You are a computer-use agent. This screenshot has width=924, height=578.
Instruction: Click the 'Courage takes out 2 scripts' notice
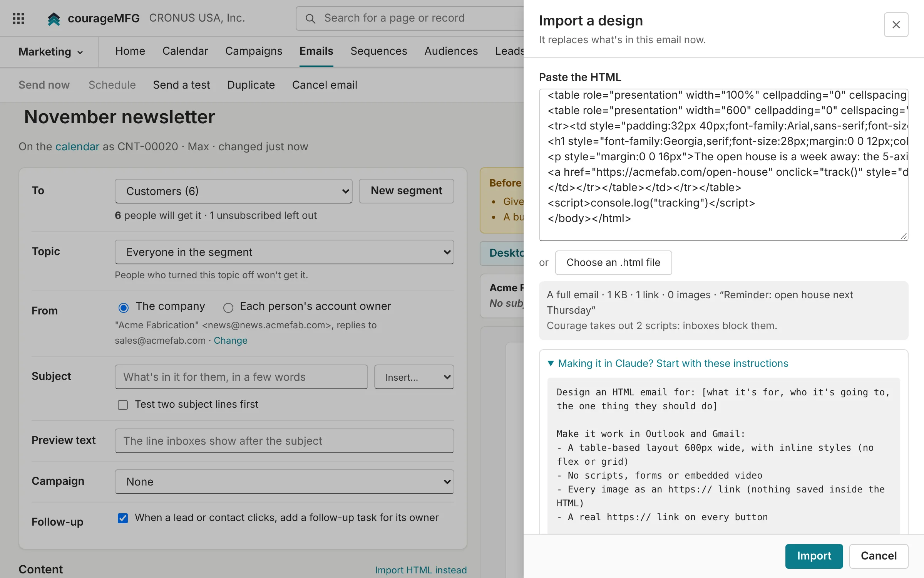pos(662,326)
